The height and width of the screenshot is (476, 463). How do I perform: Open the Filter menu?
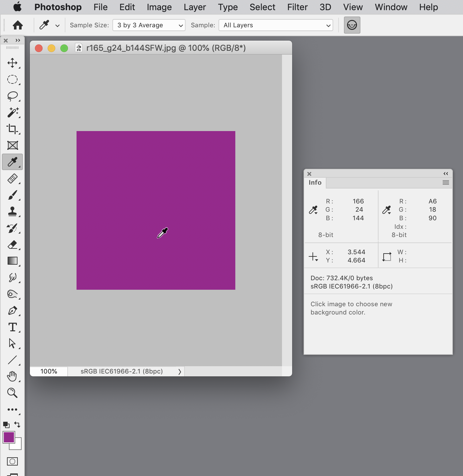[x=297, y=7]
